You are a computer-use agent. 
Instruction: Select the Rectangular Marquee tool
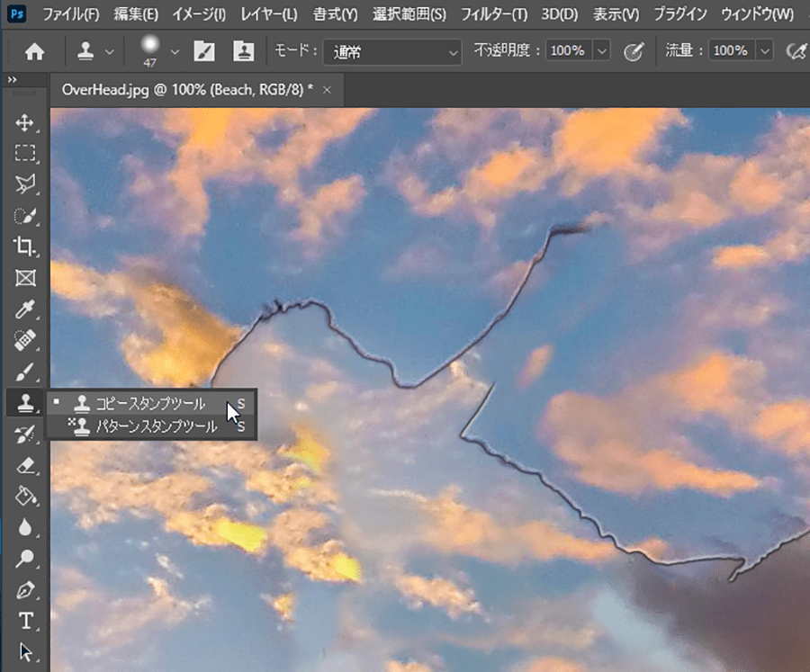[25, 153]
